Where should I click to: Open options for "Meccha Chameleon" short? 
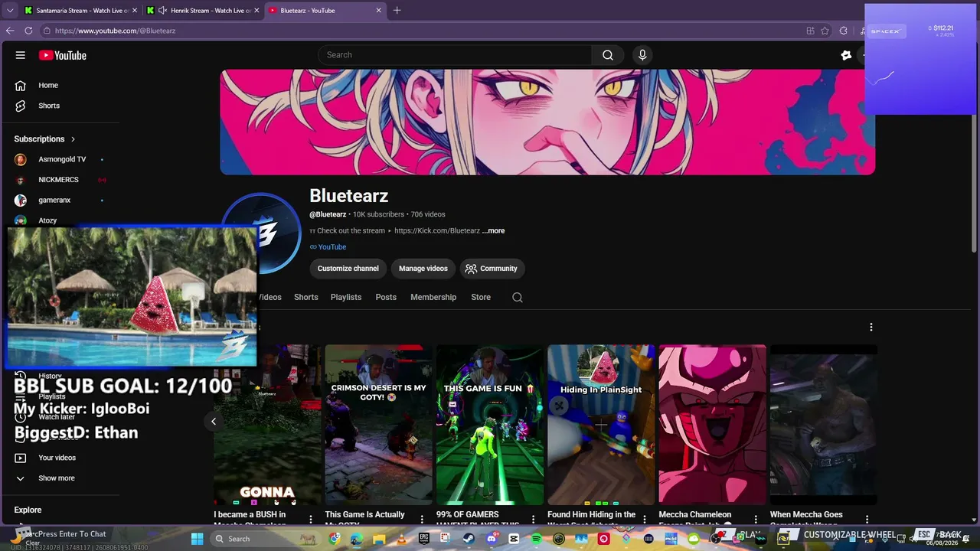756,520
